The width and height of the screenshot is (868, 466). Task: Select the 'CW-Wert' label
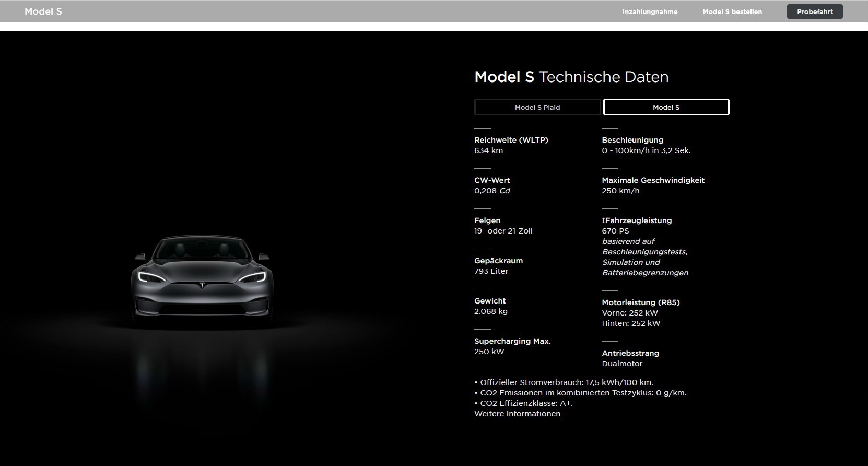tap(492, 180)
